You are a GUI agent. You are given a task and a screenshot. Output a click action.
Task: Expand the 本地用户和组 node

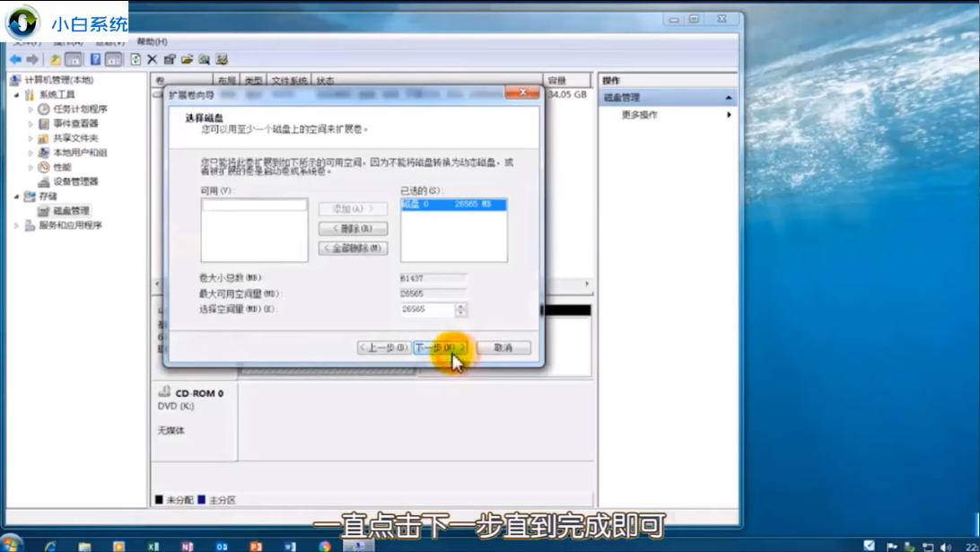click(x=30, y=153)
